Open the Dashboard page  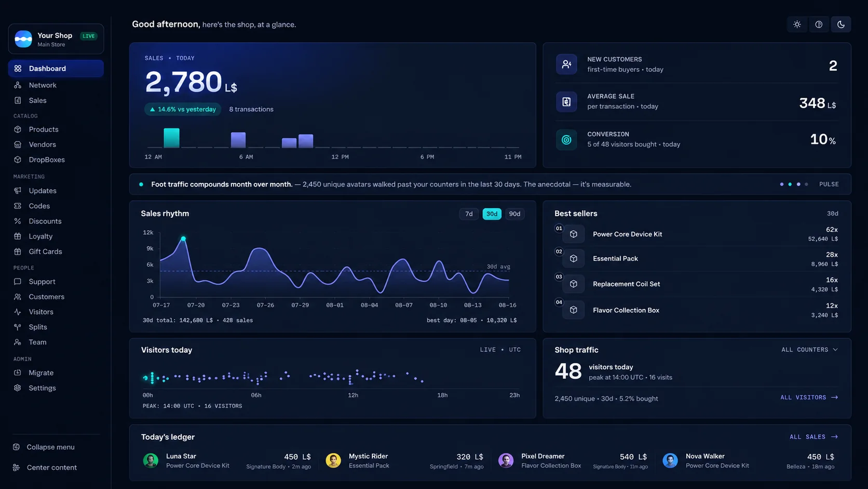tap(56, 69)
